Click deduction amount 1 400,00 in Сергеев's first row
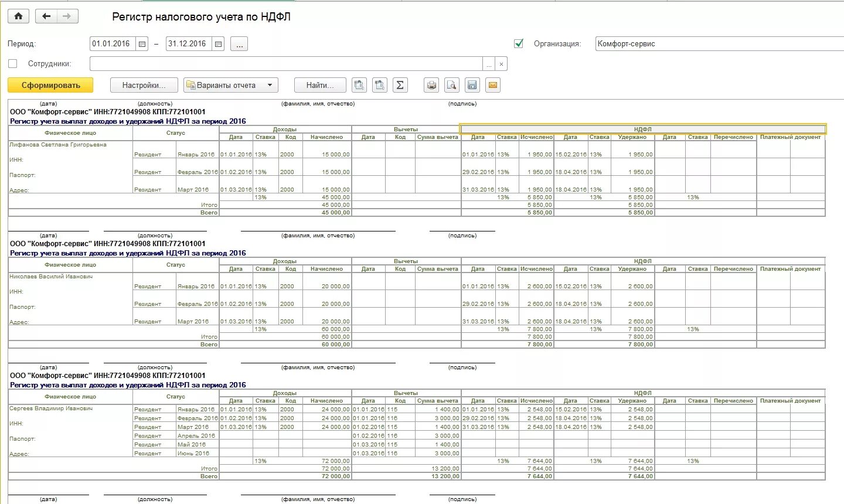 click(447, 409)
